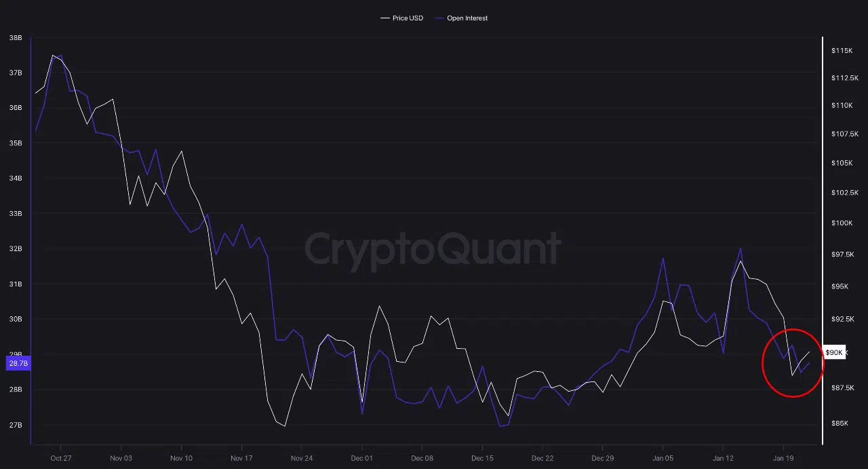
Task: Select the Nov 17 date label
Action: point(241,458)
